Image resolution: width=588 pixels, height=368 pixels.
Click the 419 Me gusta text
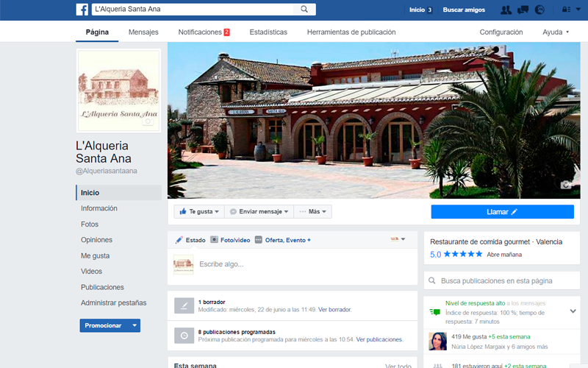click(469, 337)
